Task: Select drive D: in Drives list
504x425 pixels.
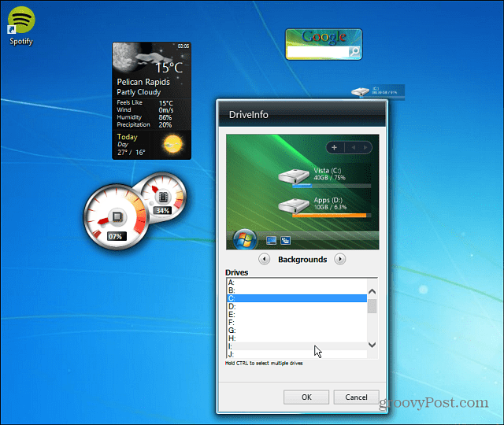Action: coord(297,306)
